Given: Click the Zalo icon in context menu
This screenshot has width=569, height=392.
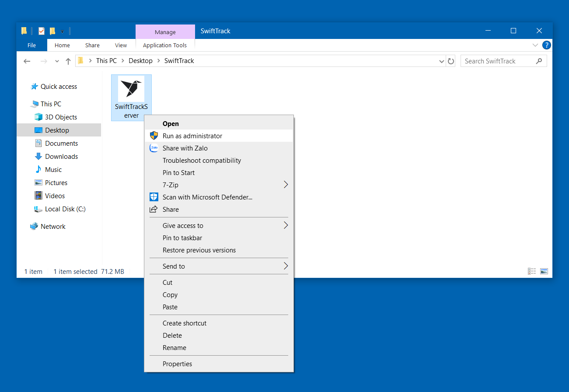Looking at the screenshot, I should point(154,148).
